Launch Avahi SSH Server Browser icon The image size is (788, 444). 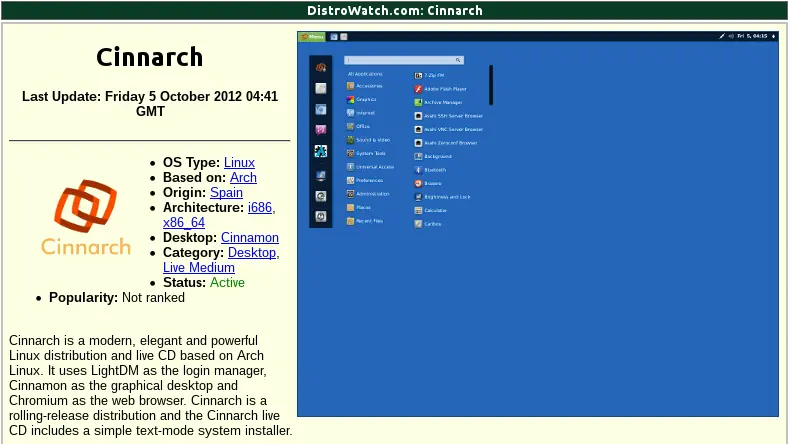point(418,116)
